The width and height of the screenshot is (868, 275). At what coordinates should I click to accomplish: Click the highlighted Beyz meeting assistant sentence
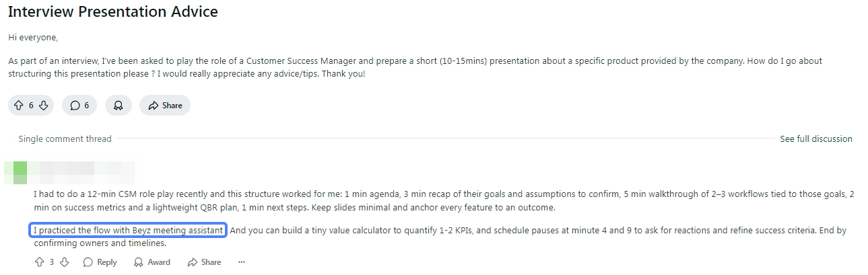pyautogui.click(x=129, y=231)
